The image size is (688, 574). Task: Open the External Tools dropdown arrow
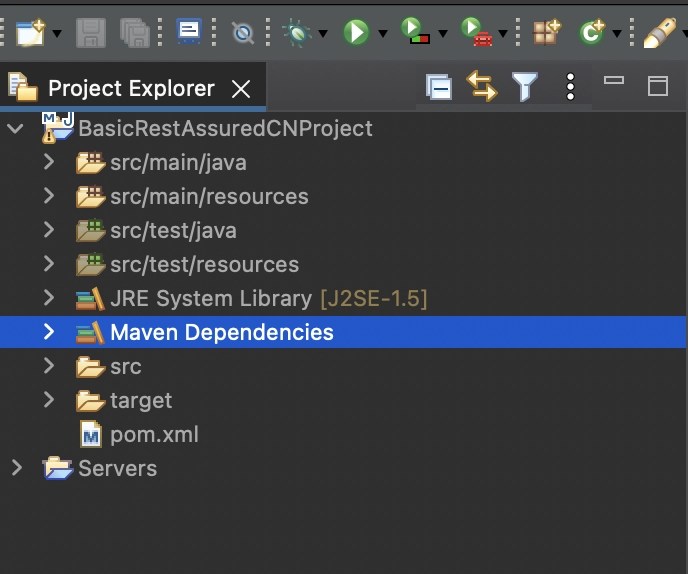coord(503,33)
